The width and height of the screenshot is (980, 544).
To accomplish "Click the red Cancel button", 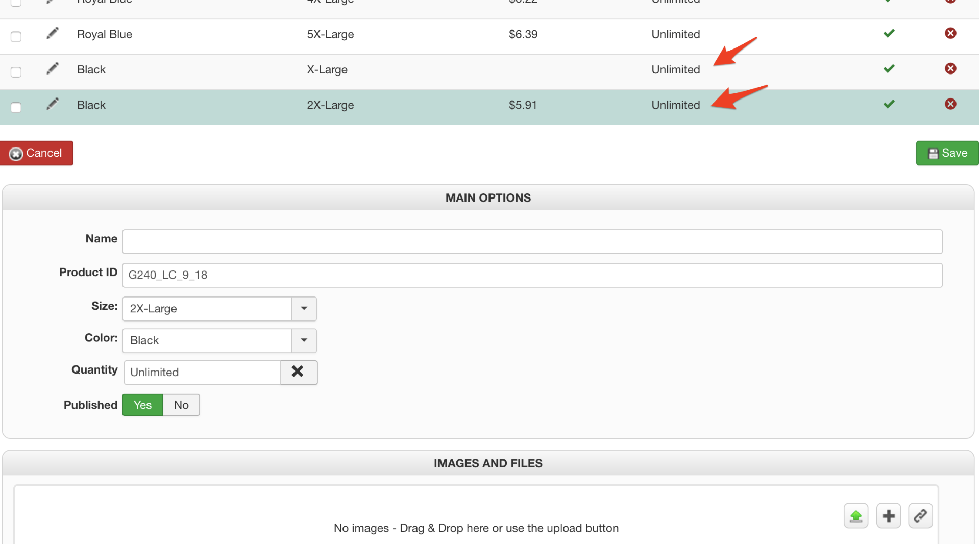I will tap(37, 153).
